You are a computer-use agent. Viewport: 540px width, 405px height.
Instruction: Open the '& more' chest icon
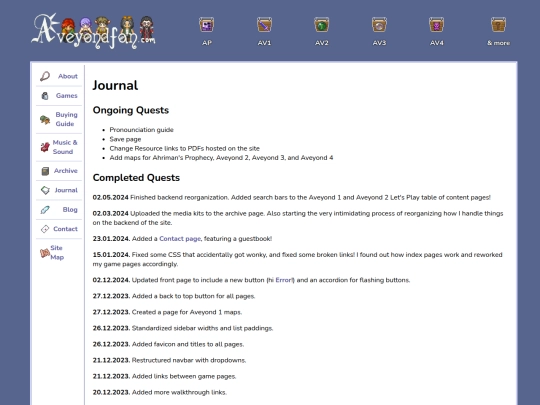(498, 25)
